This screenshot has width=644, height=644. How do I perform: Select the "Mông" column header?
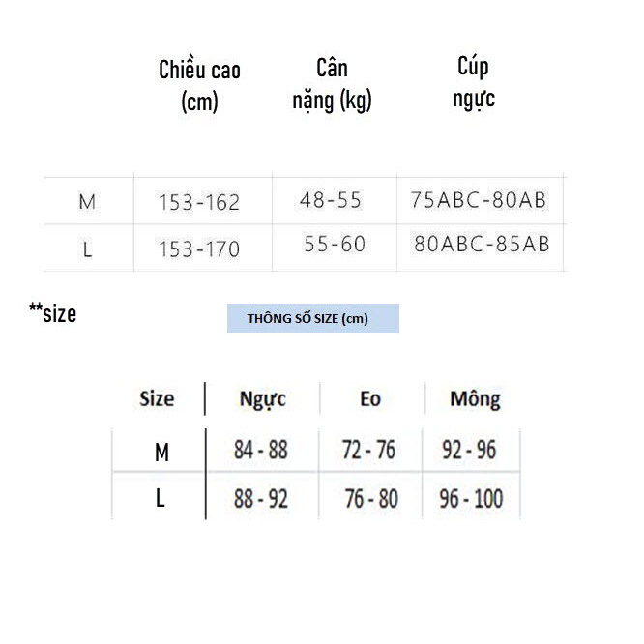coord(475,399)
